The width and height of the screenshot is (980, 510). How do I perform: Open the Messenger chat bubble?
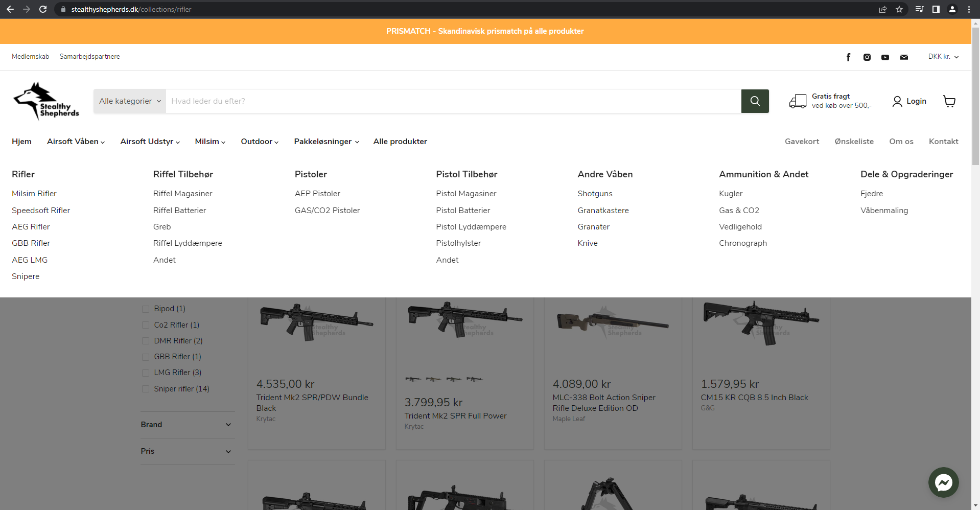(943, 482)
